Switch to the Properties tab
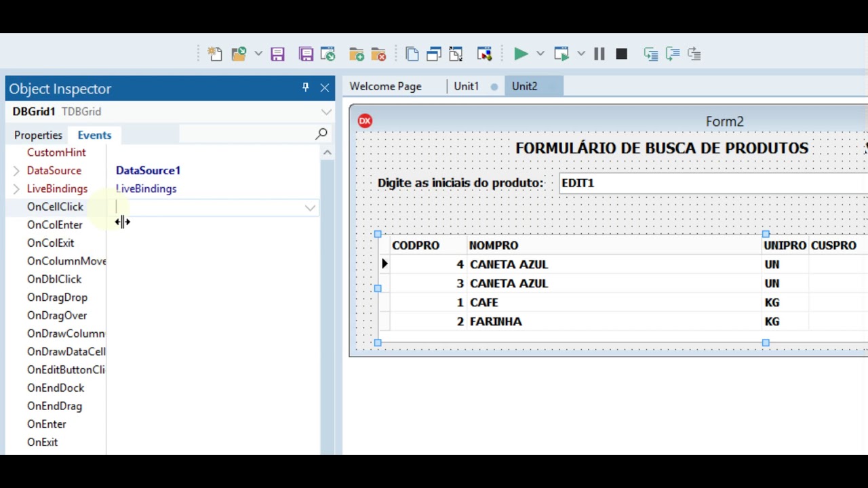 (38, 135)
